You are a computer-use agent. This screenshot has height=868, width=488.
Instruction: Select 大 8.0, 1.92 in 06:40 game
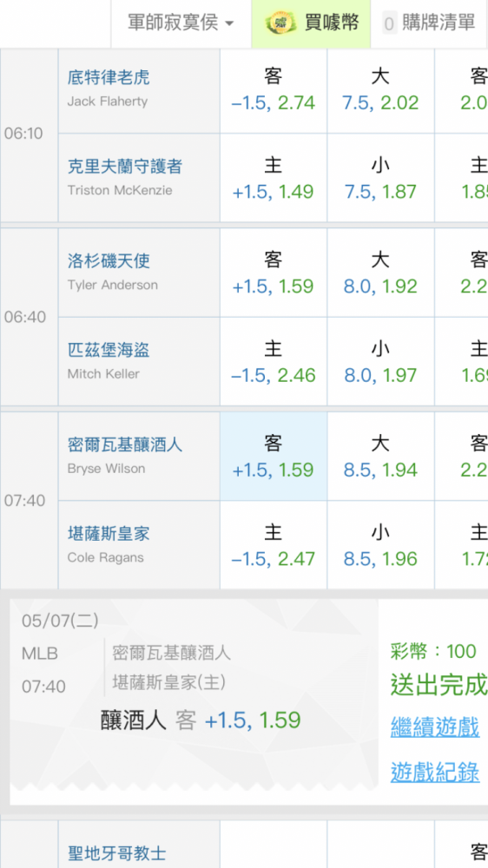click(x=380, y=273)
